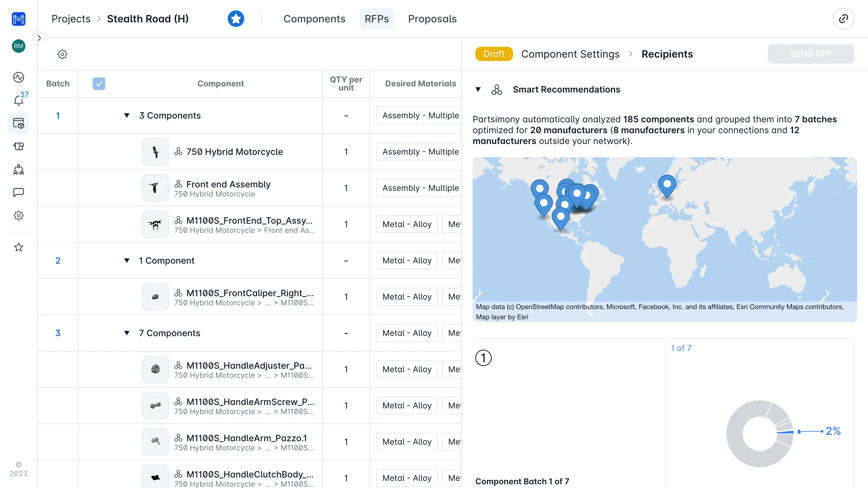868x488 pixels.
Task: Collapse the 3 Components group in batch 1
Action: click(x=127, y=115)
